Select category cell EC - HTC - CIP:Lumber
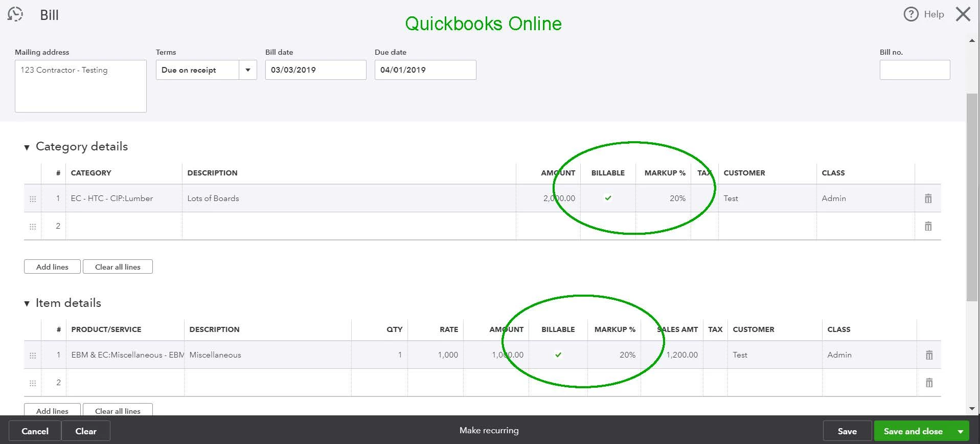The image size is (980, 444). click(x=124, y=198)
